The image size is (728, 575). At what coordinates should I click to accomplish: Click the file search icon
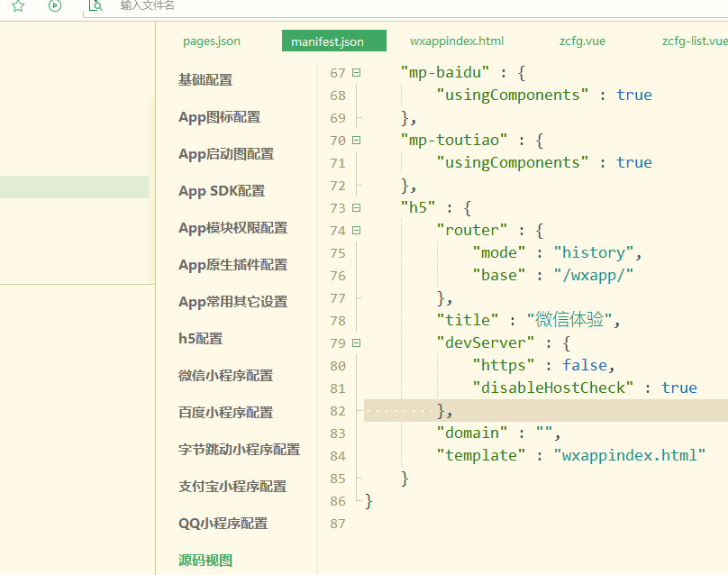point(96,6)
